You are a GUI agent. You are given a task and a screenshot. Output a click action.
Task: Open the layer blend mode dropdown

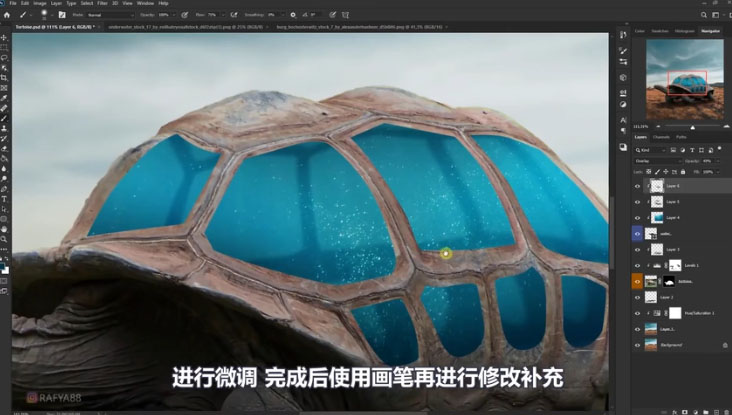click(656, 160)
